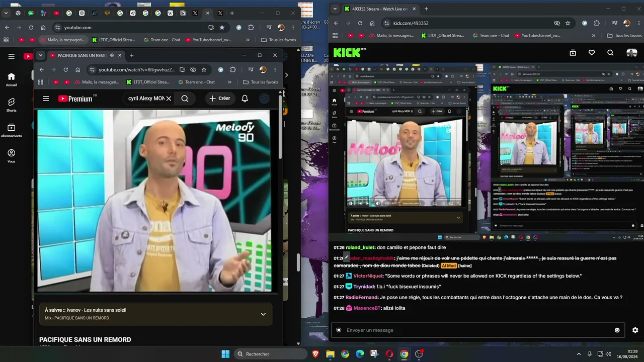The image size is (644, 362).
Task: Open Kick search magnifier icon
Action: [x=610, y=52]
